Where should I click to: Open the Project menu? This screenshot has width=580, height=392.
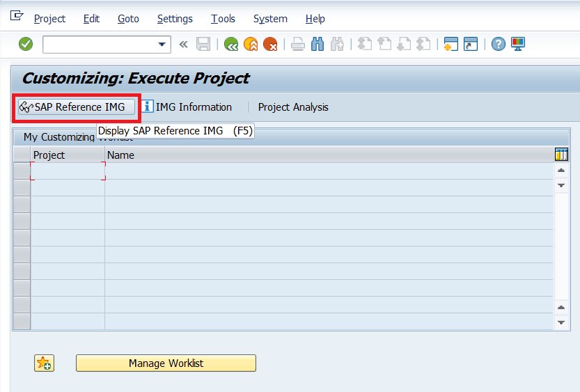(49, 19)
